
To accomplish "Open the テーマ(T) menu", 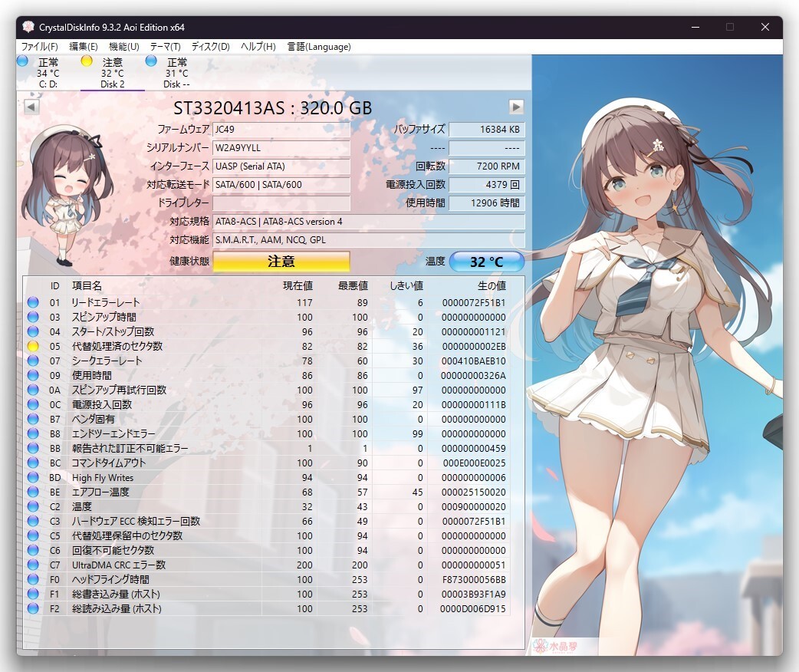I will [165, 47].
